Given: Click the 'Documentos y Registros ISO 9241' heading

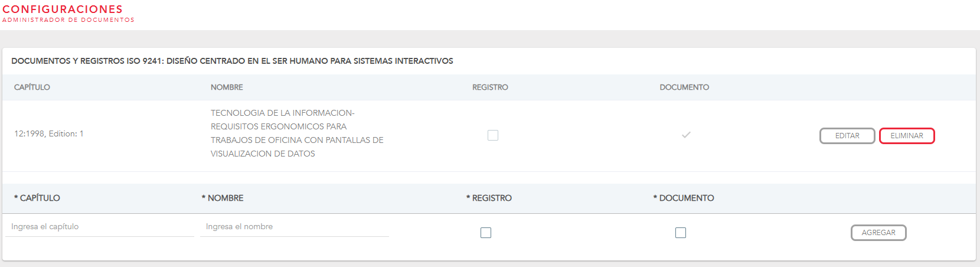Looking at the screenshot, I should 232,61.
